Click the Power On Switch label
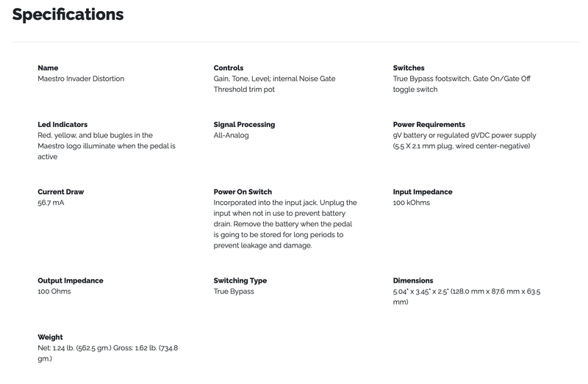 243,192
